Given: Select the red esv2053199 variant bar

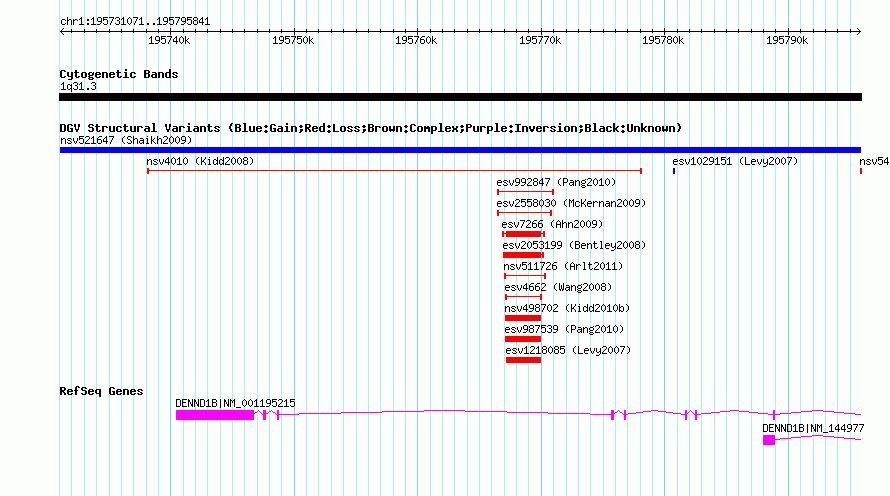Looking at the screenshot, I should pyautogui.click(x=523, y=255).
